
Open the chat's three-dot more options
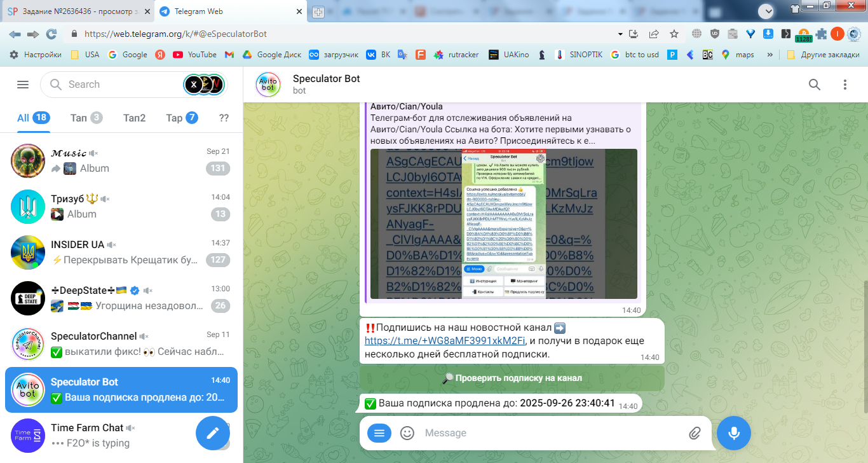click(845, 85)
